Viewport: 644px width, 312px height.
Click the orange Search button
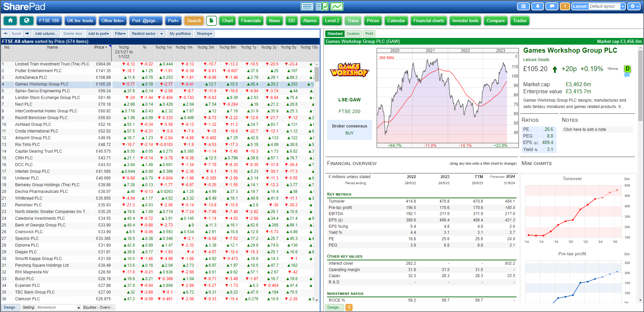pyautogui.click(x=194, y=21)
